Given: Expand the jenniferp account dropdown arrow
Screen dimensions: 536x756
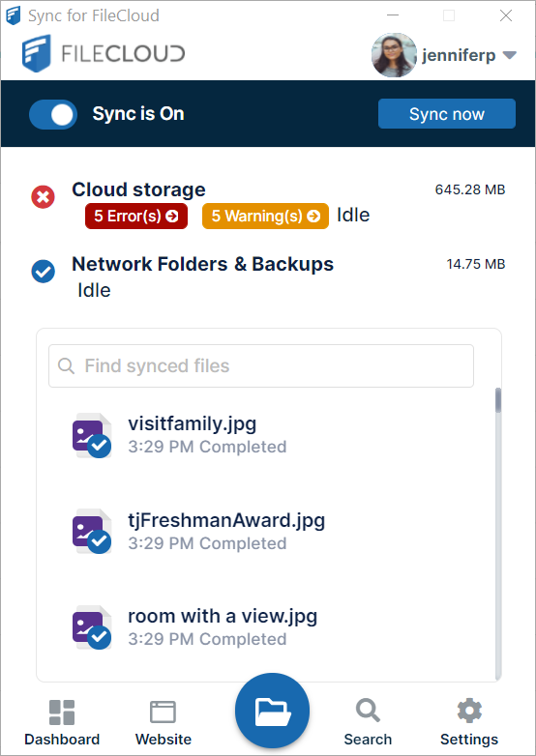Looking at the screenshot, I should pos(510,55).
